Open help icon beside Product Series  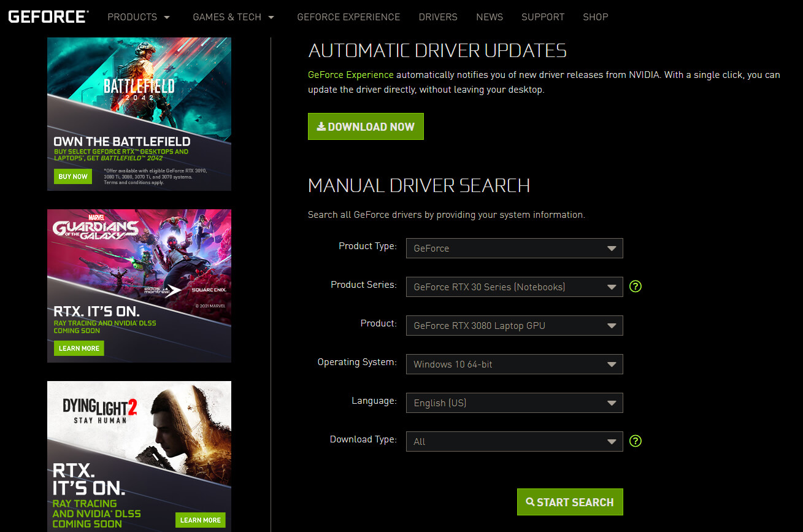point(636,287)
